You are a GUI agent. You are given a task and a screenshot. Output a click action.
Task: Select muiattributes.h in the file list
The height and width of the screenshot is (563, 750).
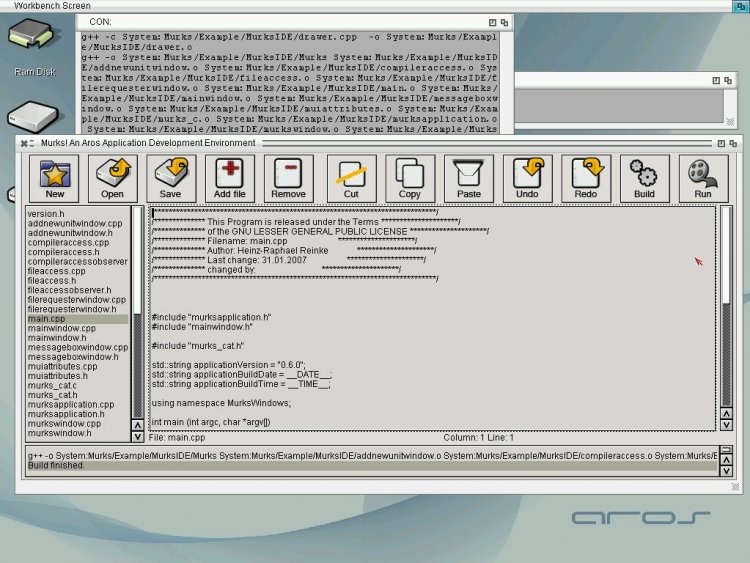77,376
